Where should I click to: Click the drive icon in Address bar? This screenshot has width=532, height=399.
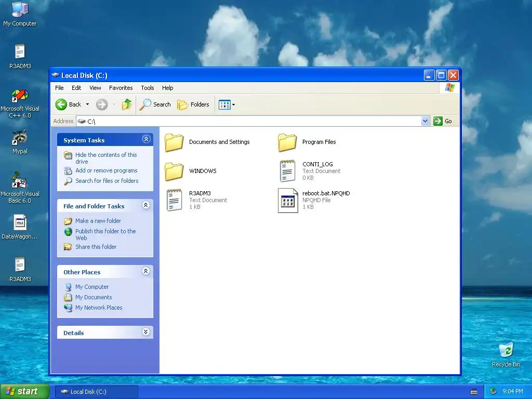click(x=82, y=121)
